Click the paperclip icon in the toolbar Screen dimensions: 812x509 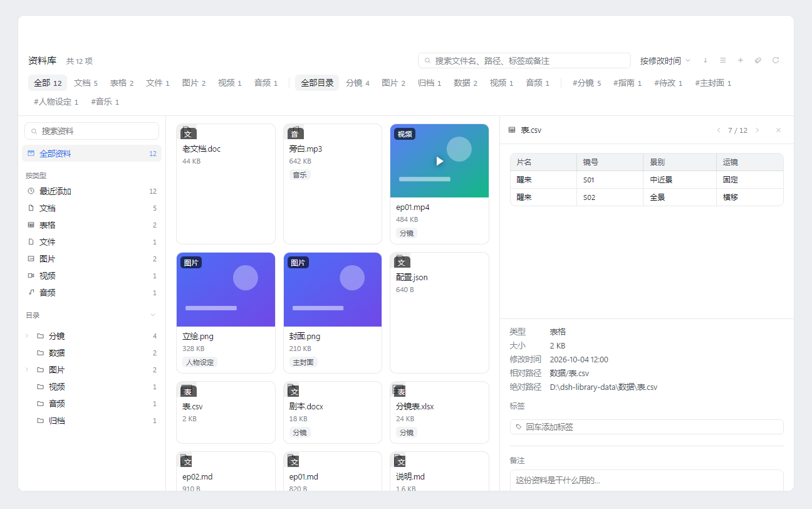click(x=758, y=61)
